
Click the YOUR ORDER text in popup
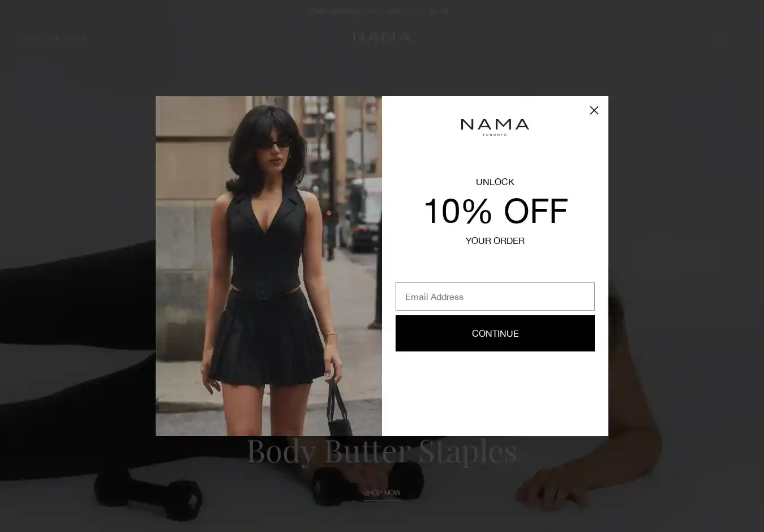(495, 241)
